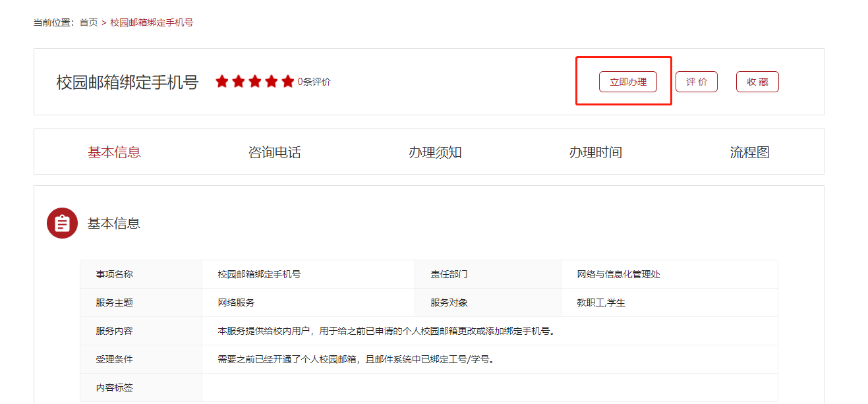Click the 立即办理 button
Screen dimensions: 868x404
(x=628, y=82)
